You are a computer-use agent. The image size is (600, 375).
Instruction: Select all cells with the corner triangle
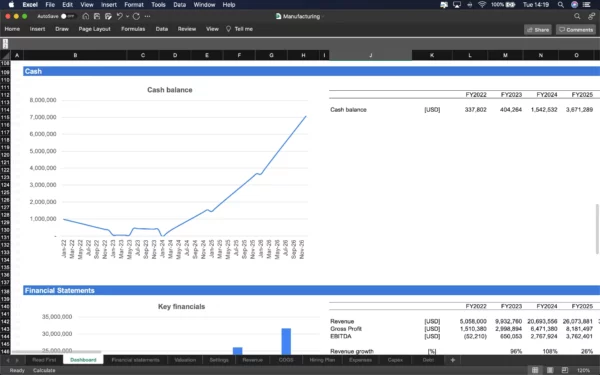coord(5,55)
